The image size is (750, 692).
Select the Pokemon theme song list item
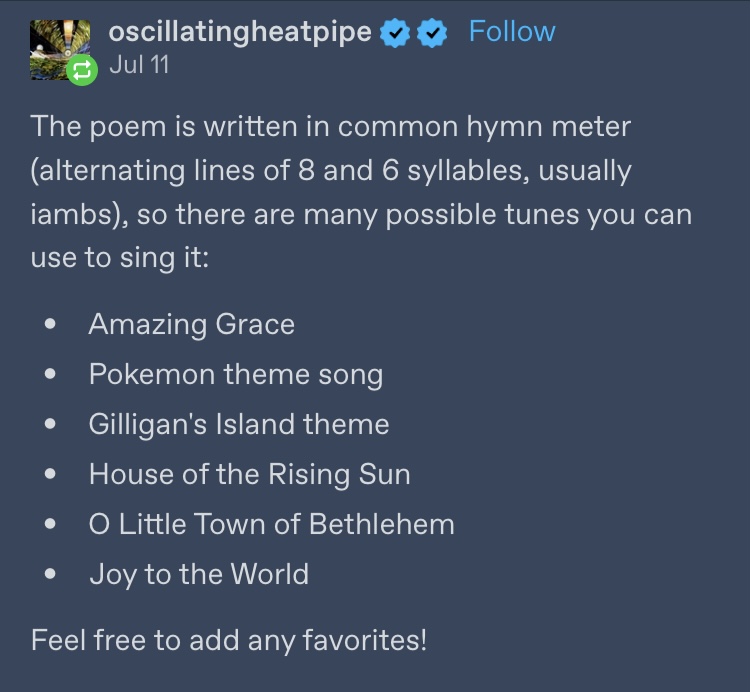(x=236, y=374)
